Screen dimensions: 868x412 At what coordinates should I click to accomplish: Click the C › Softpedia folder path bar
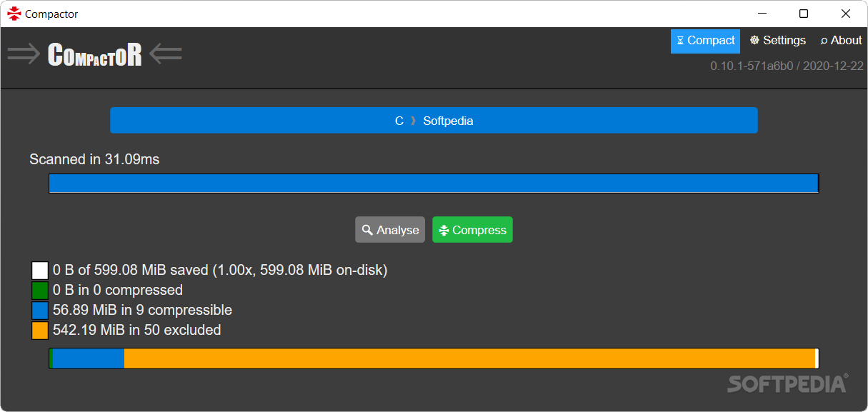[x=434, y=121]
